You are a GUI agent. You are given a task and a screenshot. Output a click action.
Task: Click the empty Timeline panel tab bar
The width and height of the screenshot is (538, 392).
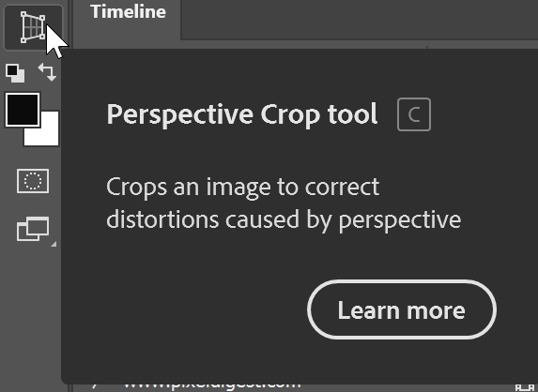(360, 20)
